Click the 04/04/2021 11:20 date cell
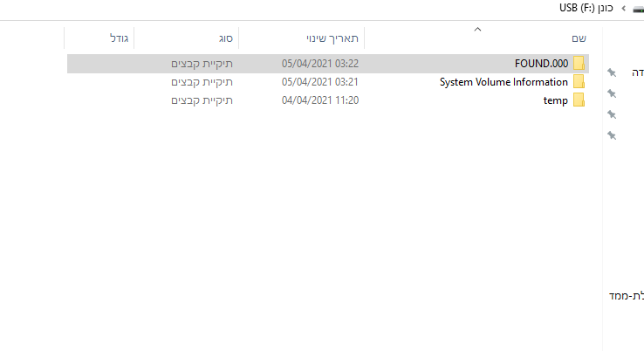This screenshot has width=644, height=351. coord(320,100)
